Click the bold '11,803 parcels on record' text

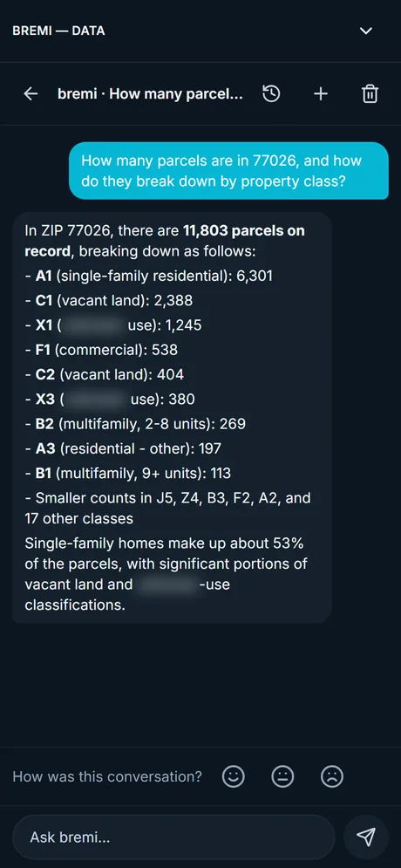[165, 241]
